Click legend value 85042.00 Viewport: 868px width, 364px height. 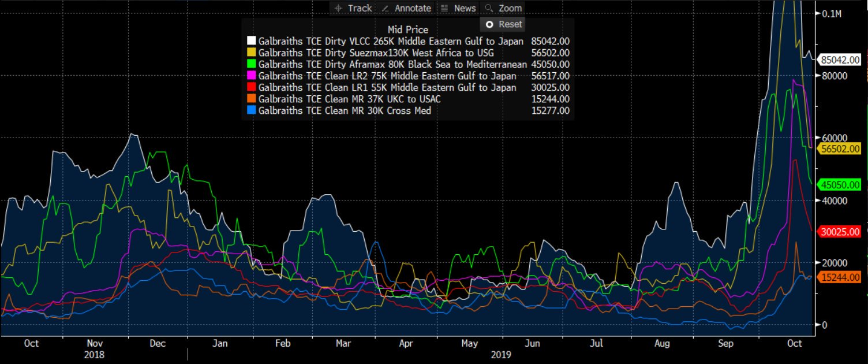tap(550, 41)
